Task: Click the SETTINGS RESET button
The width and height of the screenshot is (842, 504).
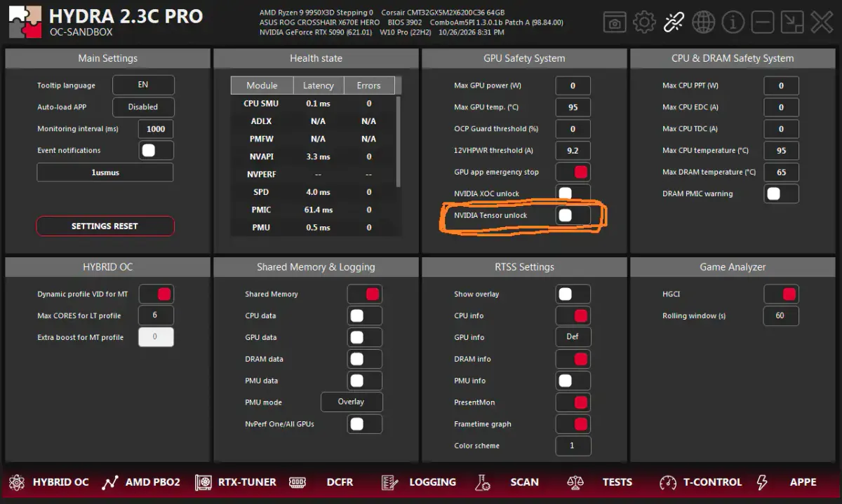Action: pyautogui.click(x=105, y=226)
